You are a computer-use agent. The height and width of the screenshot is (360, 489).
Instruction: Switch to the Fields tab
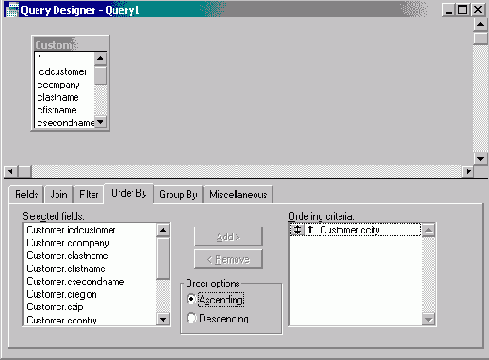coord(26,194)
